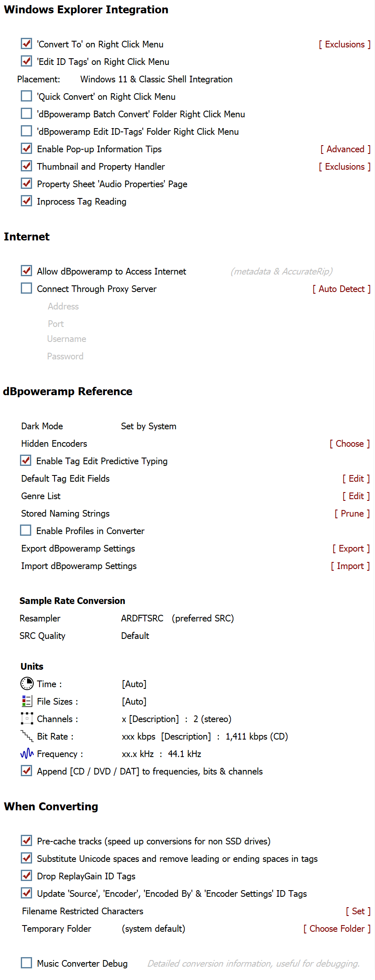
Task: Disable Drop ReplayGain ID Tags
Action: tap(27, 876)
